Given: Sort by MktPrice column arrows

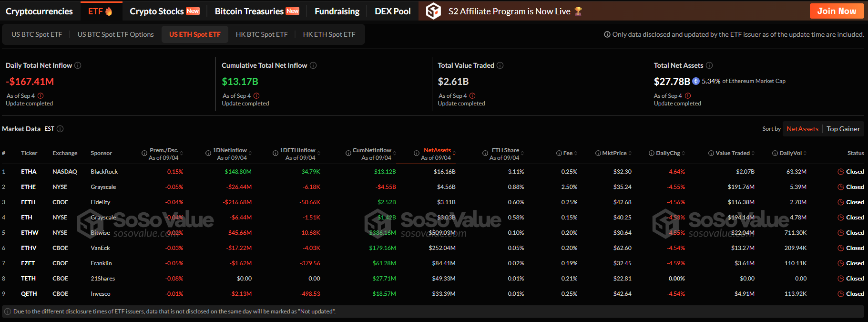Looking at the screenshot, I should [630, 153].
